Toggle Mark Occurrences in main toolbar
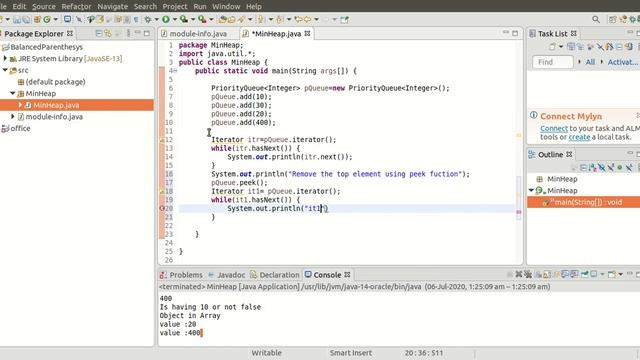 (99, 20)
